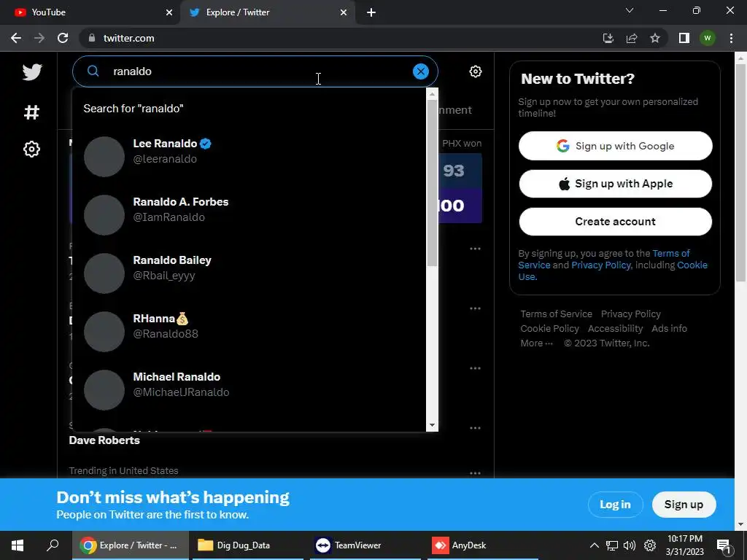Open the taskbar clock showing 10:17 PM
This screenshot has height=560, width=747.
tap(684, 545)
